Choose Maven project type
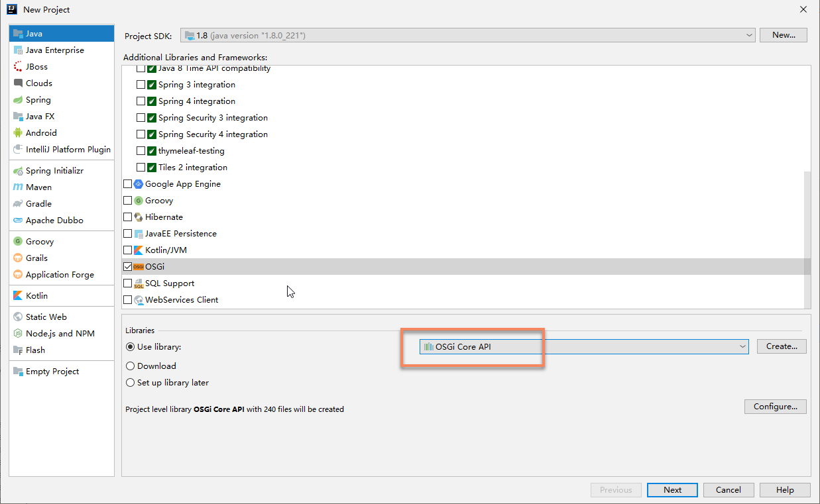The width and height of the screenshot is (820, 504). [62, 187]
